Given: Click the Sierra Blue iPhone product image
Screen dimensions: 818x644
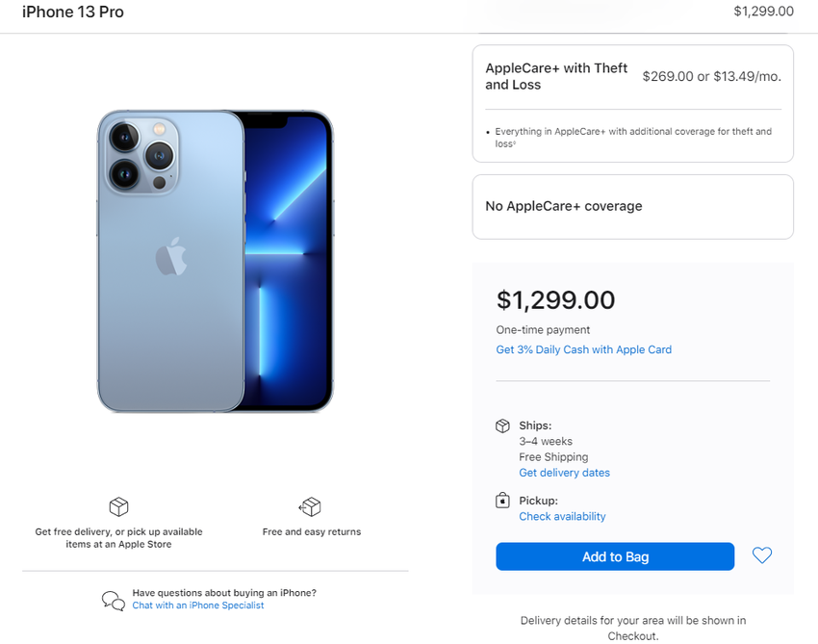Looking at the screenshot, I should [215, 262].
